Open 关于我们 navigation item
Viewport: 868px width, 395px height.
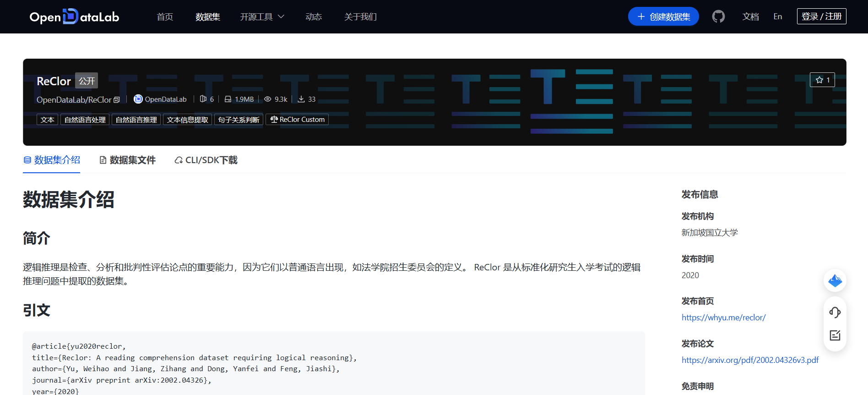pos(360,16)
